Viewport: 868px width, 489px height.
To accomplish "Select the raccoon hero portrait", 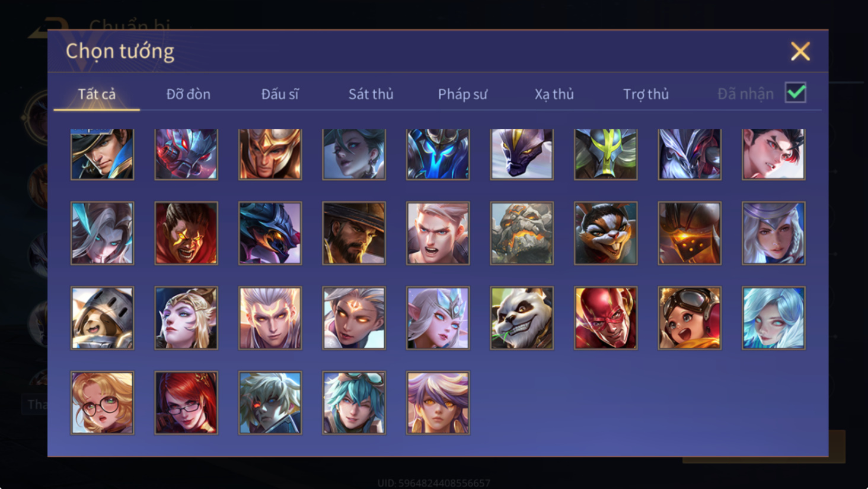I will [605, 233].
